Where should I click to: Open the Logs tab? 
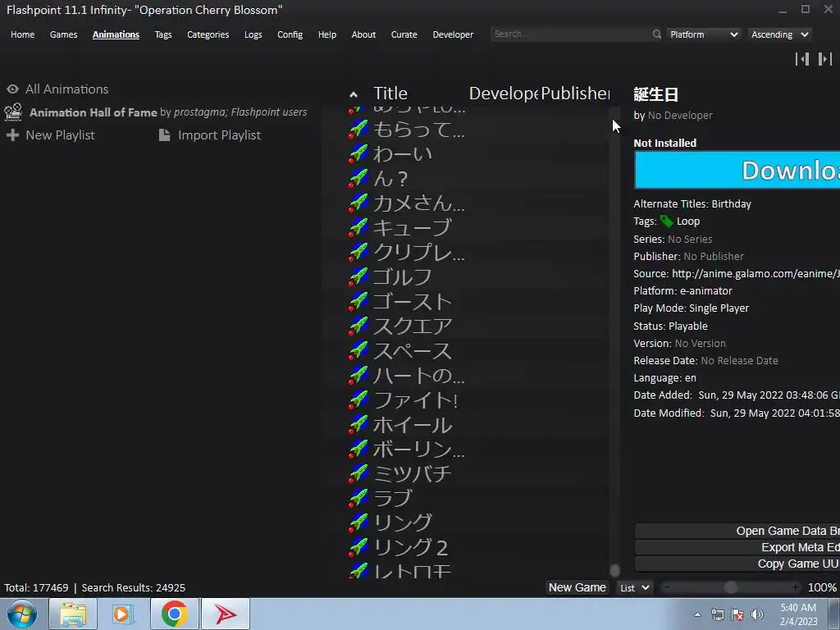pyautogui.click(x=253, y=34)
